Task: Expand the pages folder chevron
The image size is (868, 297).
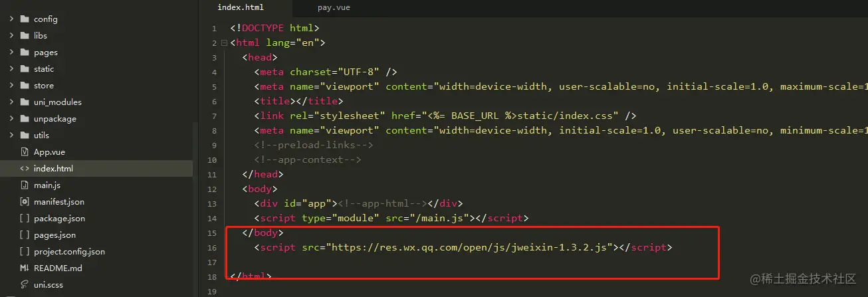Action: tap(12, 52)
